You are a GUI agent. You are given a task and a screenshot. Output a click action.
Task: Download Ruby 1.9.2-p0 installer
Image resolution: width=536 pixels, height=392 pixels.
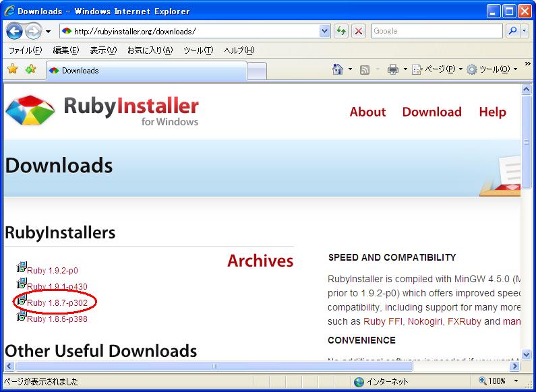[53, 271]
